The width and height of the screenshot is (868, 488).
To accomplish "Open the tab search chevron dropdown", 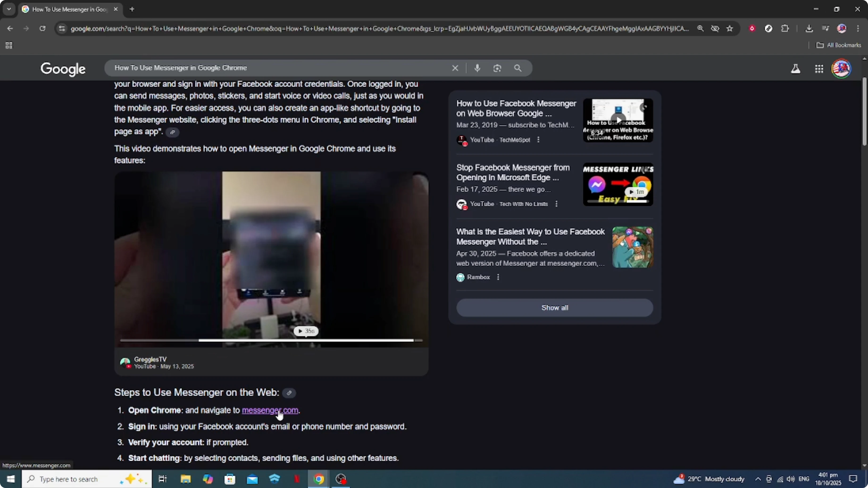I will 9,9.
